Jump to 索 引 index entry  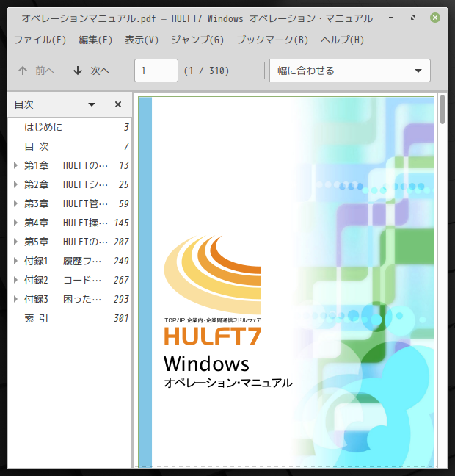[x=70, y=319]
